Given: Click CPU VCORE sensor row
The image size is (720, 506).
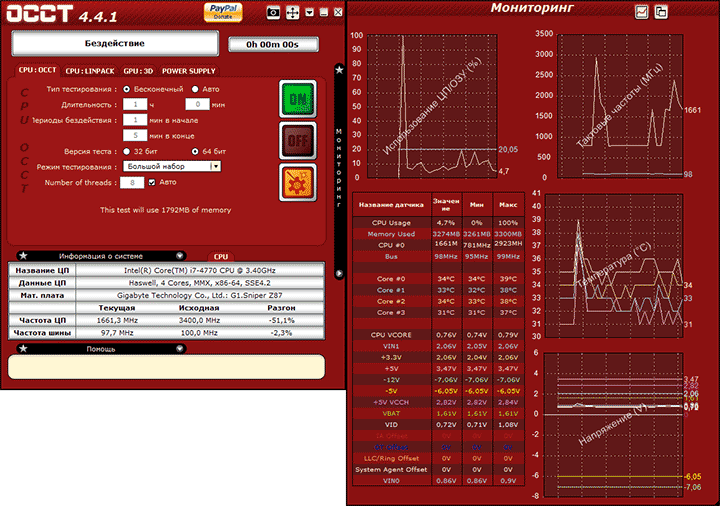Looking at the screenshot, I should coord(439,335).
